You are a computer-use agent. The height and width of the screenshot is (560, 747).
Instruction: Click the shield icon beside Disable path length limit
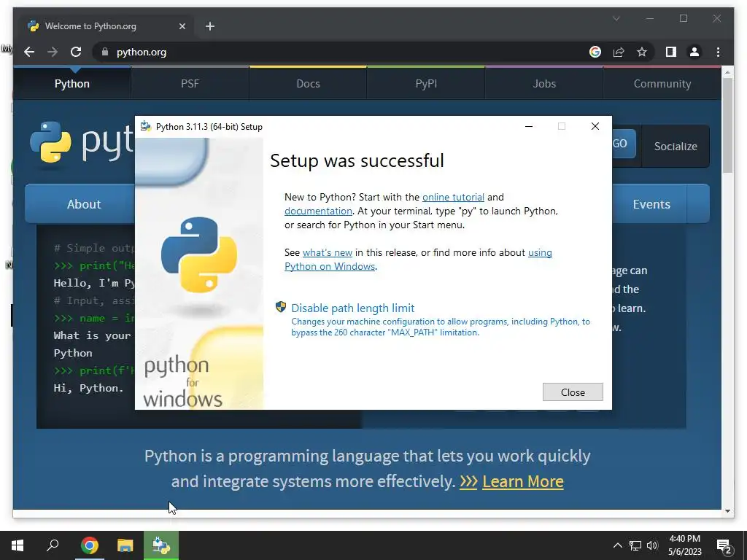click(281, 307)
